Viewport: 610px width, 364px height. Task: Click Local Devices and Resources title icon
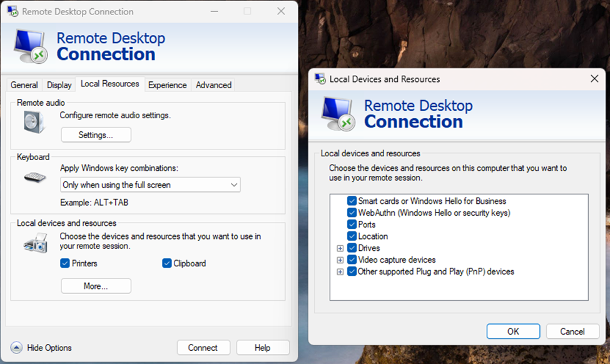pyautogui.click(x=320, y=79)
